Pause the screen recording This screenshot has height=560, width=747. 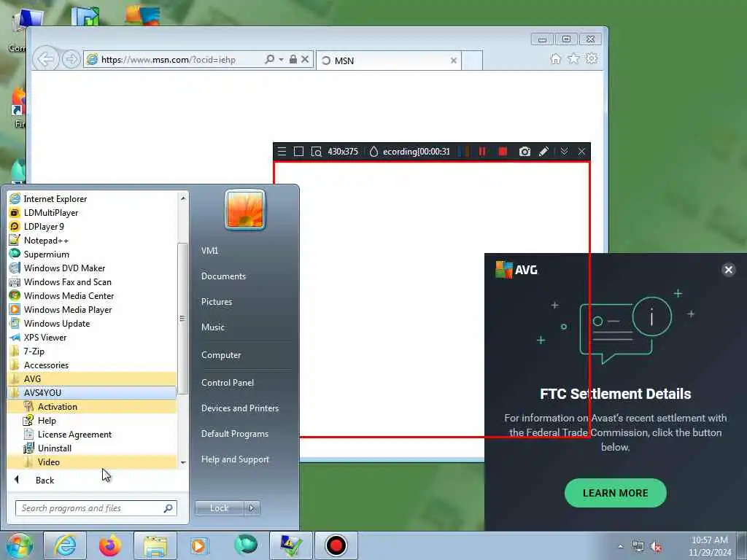482,152
